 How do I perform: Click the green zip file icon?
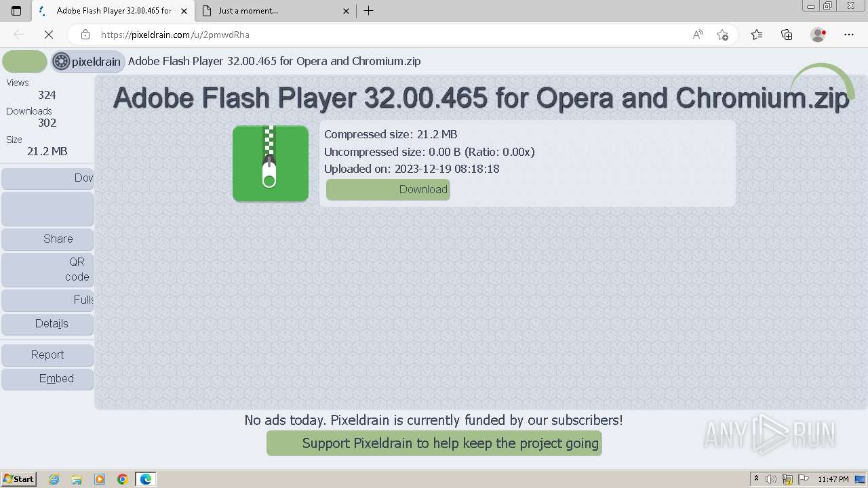tap(271, 163)
